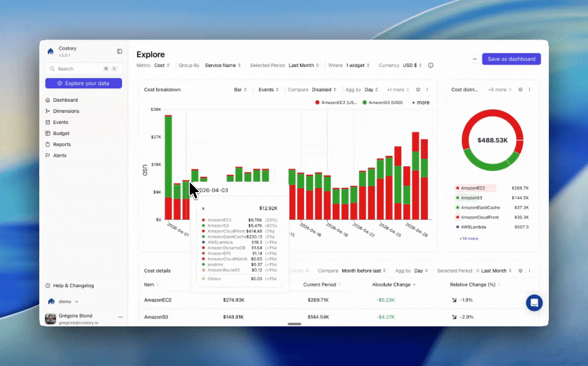Open the Where 1 widget dropdown
The width and height of the screenshot is (588, 366).
pos(358,65)
